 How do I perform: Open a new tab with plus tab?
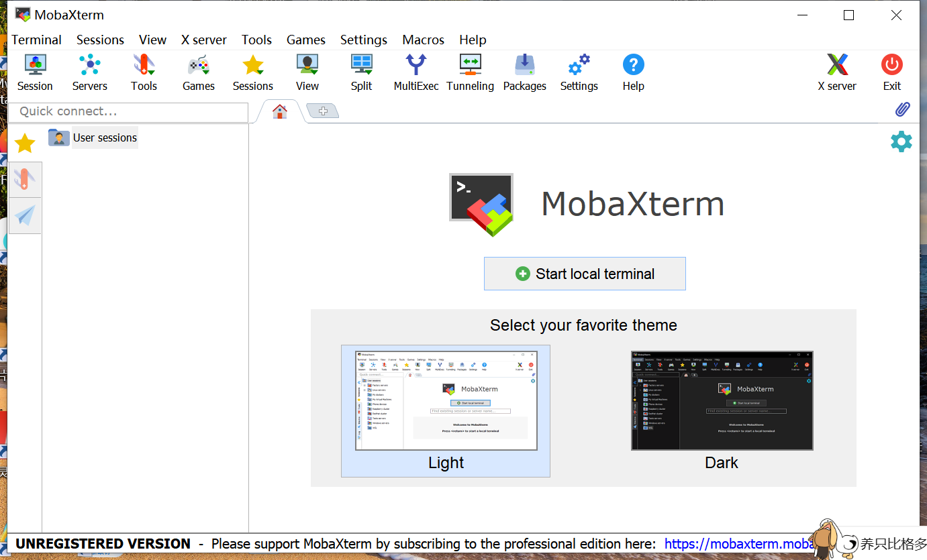coord(323,111)
